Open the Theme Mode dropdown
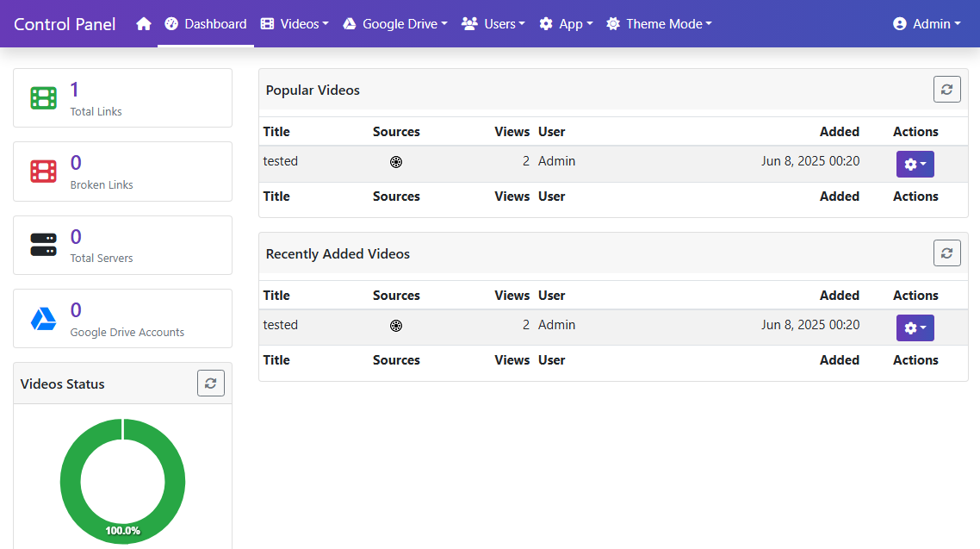Image resolution: width=980 pixels, height=549 pixels. tap(659, 24)
